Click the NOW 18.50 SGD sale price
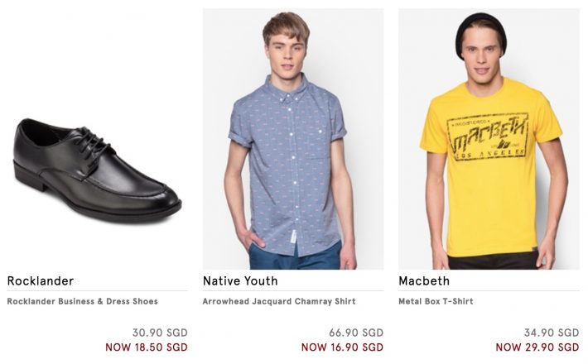Image resolution: width=588 pixels, height=364 pixels. 146,347
